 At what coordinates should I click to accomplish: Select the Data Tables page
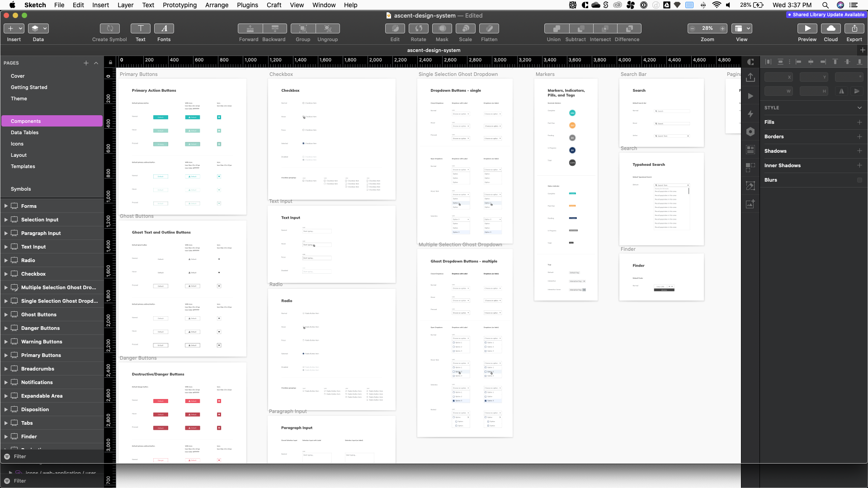pyautogui.click(x=24, y=132)
